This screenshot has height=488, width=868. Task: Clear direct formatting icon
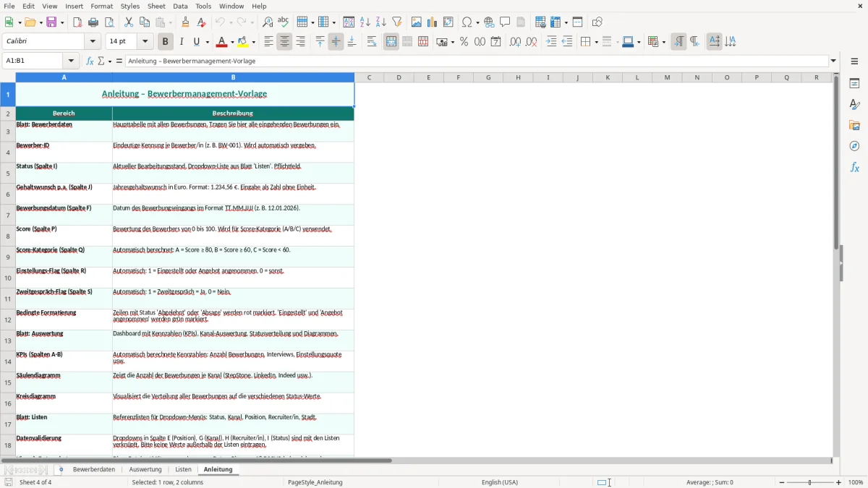click(x=201, y=22)
